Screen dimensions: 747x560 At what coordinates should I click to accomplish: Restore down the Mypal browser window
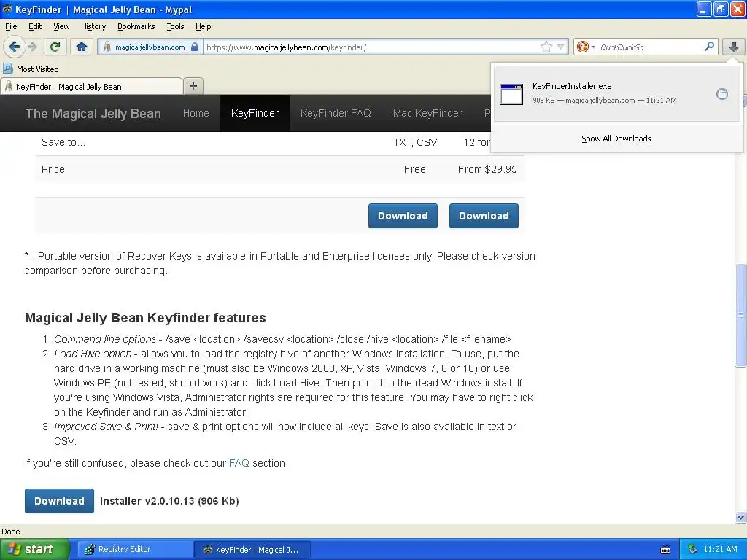pos(721,9)
